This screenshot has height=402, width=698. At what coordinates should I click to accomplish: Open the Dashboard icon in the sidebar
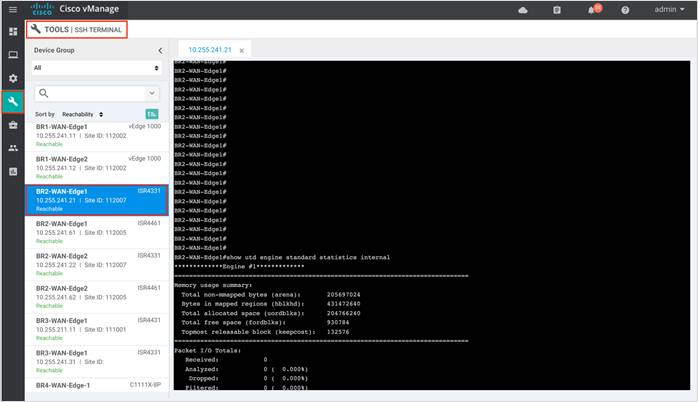coord(13,32)
